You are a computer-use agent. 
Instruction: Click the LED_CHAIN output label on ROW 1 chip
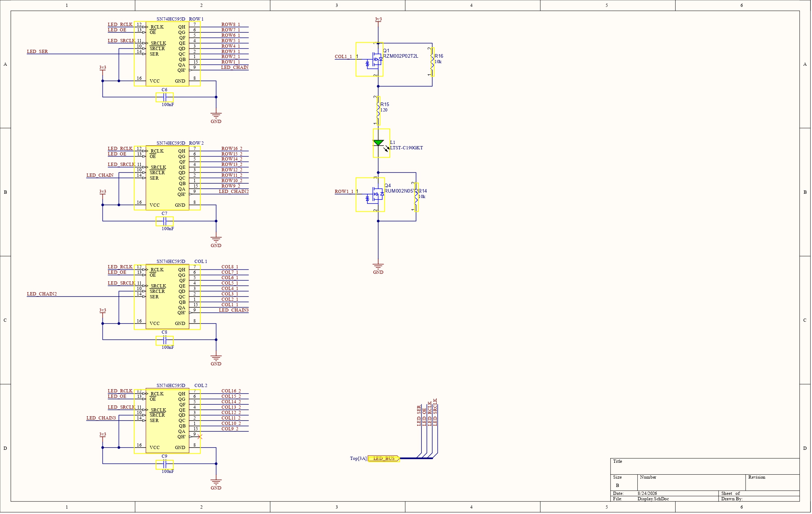235,67
